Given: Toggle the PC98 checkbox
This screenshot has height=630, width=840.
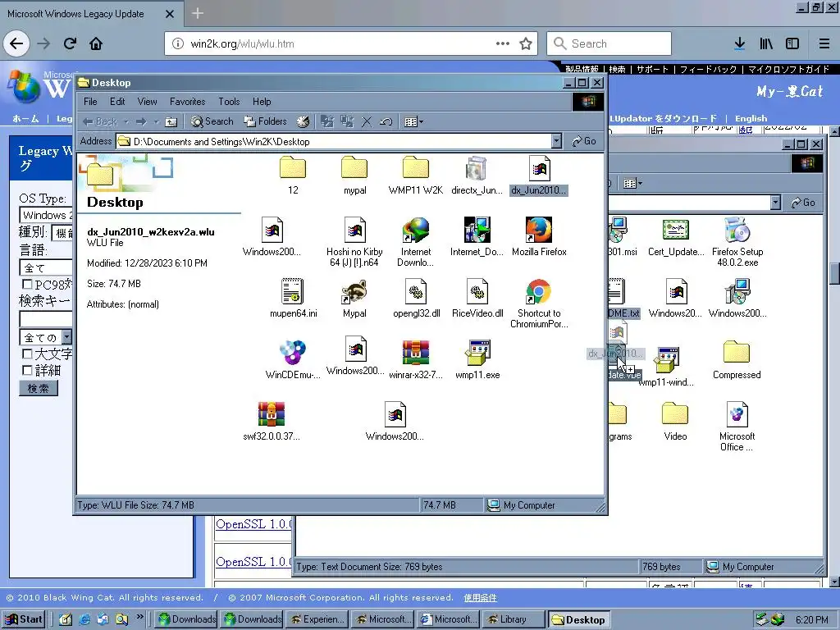Looking at the screenshot, I should (27, 284).
